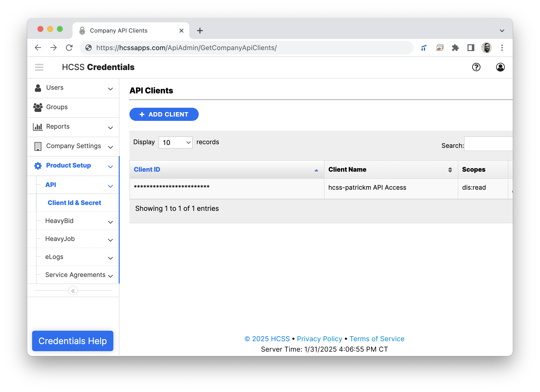Click the Search input field
This screenshot has width=540, height=392.
coord(488,144)
